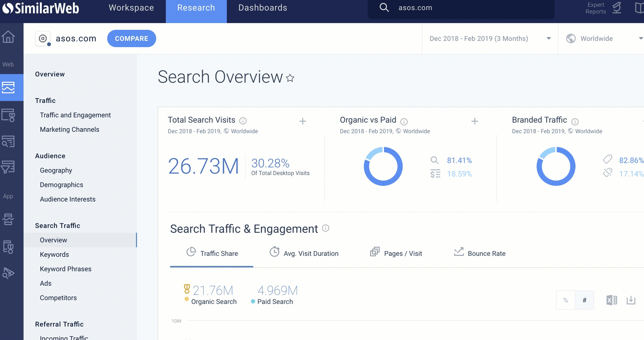Favorite Search Overview with star icon
The height and width of the screenshot is (340, 644).
click(x=290, y=78)
